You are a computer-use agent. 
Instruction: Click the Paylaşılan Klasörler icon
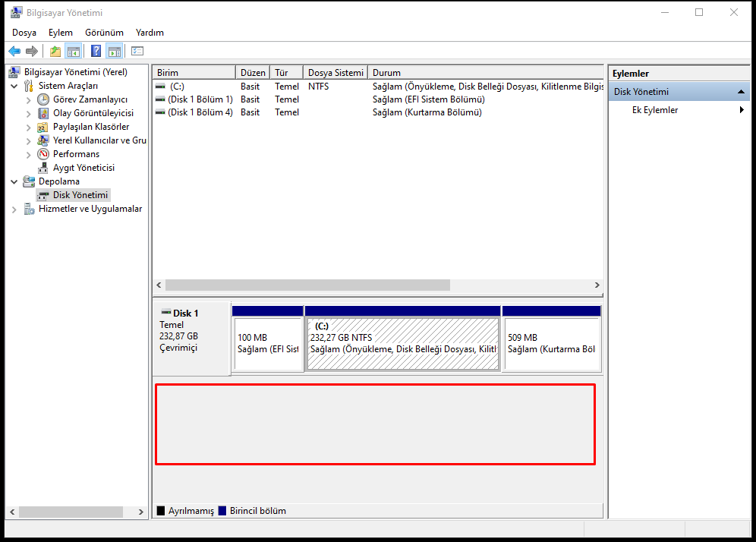click(x=43, y=127)
